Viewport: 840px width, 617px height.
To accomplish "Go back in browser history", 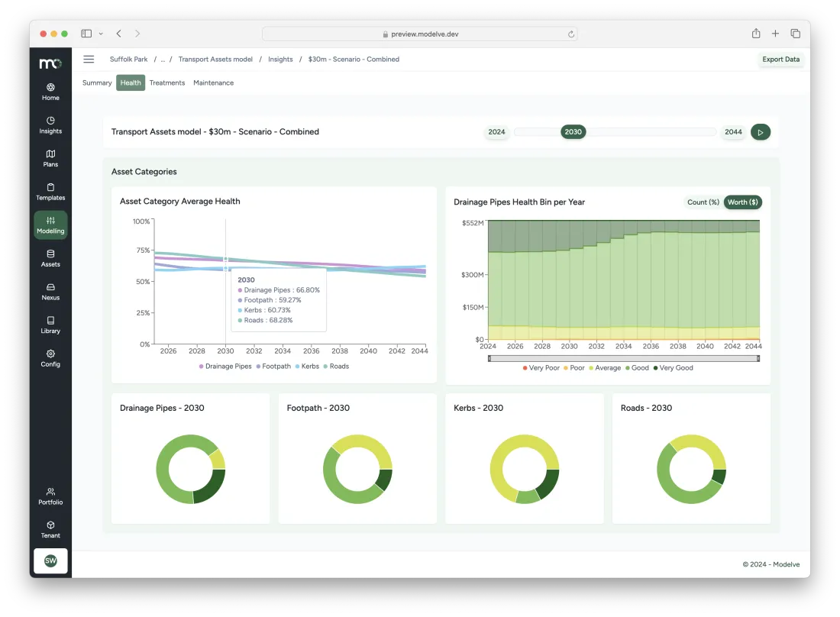I will point(119,34).
